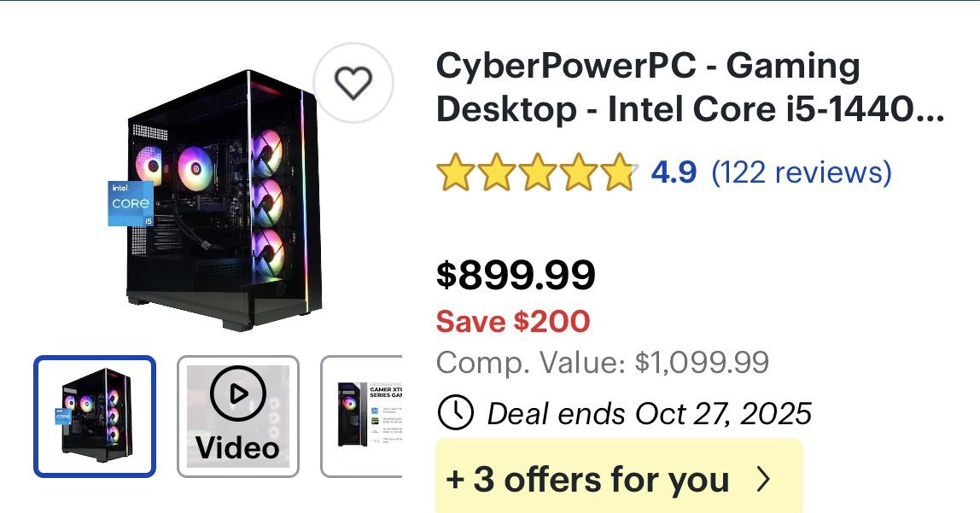Click the Save $200 label
This screenshot has width=980, height=513.
511,322
